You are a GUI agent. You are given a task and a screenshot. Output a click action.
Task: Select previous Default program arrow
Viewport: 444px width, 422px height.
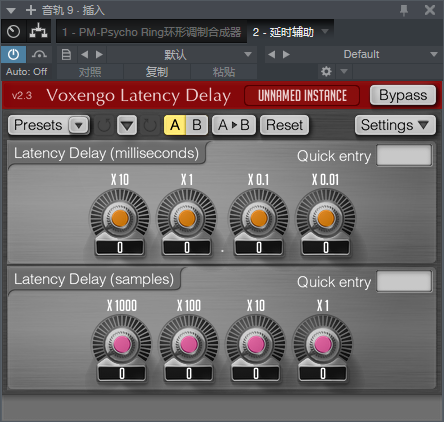tap(272, 54)
